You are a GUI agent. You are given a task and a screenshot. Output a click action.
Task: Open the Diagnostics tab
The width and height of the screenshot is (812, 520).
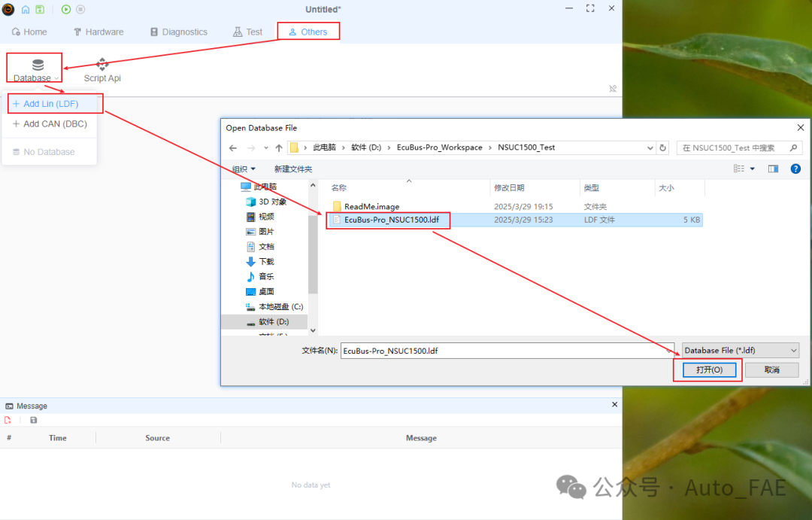179,32
